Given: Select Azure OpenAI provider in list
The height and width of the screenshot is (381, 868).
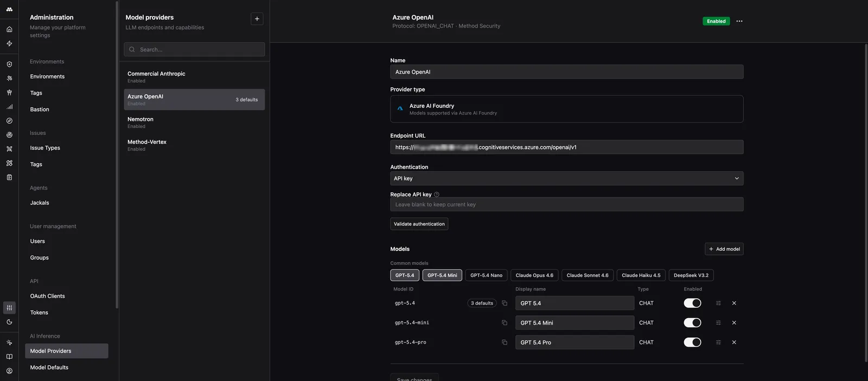Looking at the screenshot, I should click(x=194, y=100).
